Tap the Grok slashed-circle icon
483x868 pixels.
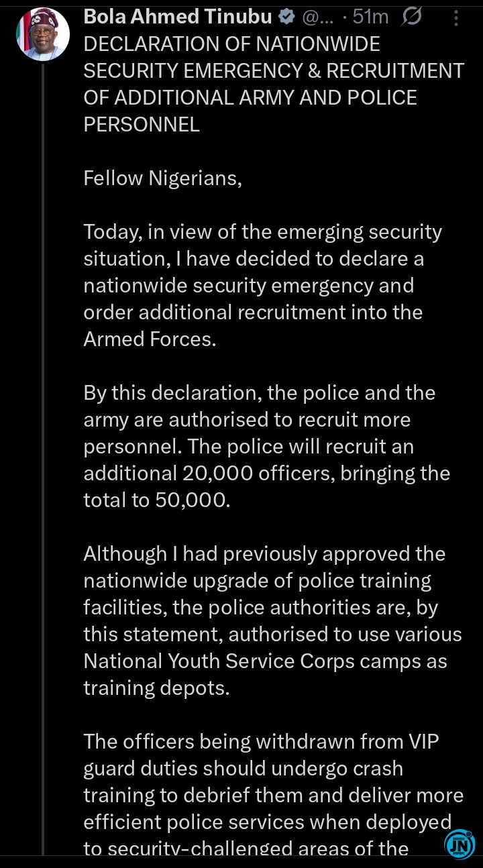pos(412,17)
